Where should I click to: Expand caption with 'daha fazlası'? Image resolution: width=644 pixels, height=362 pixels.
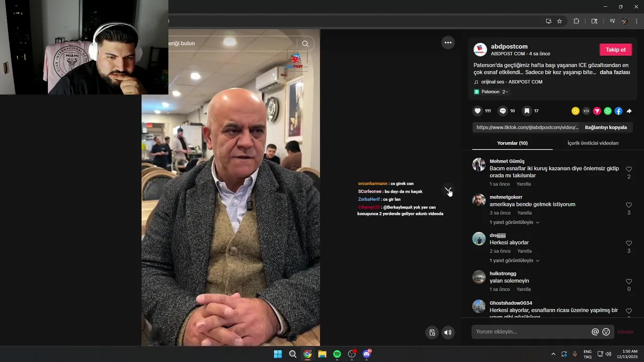(x=615, y=72)
